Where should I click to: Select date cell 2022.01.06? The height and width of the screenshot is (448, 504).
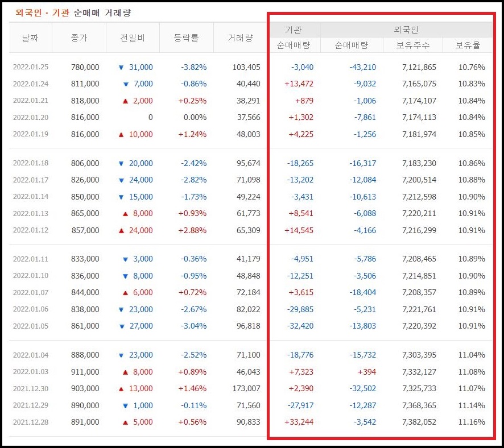click(x=31, y=309)
